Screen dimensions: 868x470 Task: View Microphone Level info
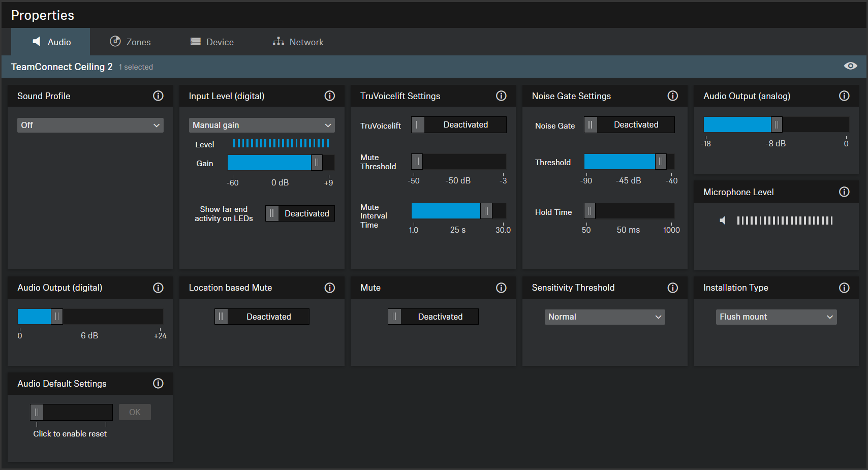tap(844, 192)
